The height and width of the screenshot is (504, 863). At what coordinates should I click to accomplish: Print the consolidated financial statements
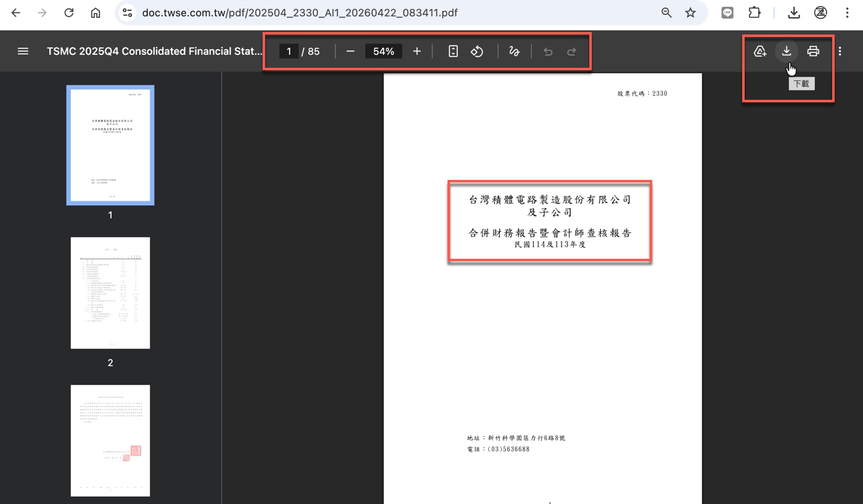813,51
